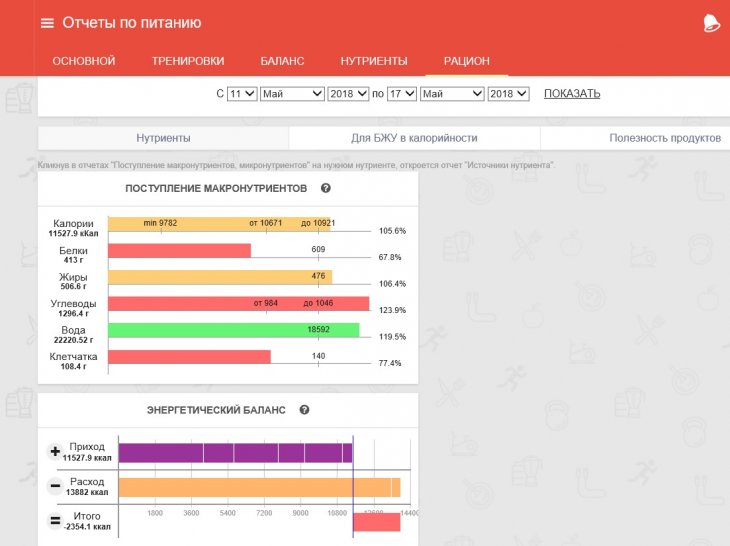Open help for Энергетический баланс
Image resolution: width=730 pixels, height=546 pixels.
304,410
